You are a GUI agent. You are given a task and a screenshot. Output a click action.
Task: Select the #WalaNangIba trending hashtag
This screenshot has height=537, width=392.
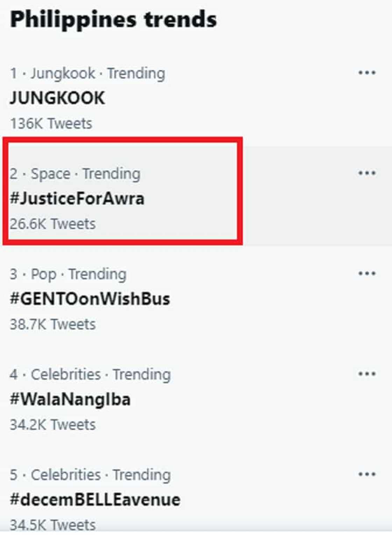(70, 399)
